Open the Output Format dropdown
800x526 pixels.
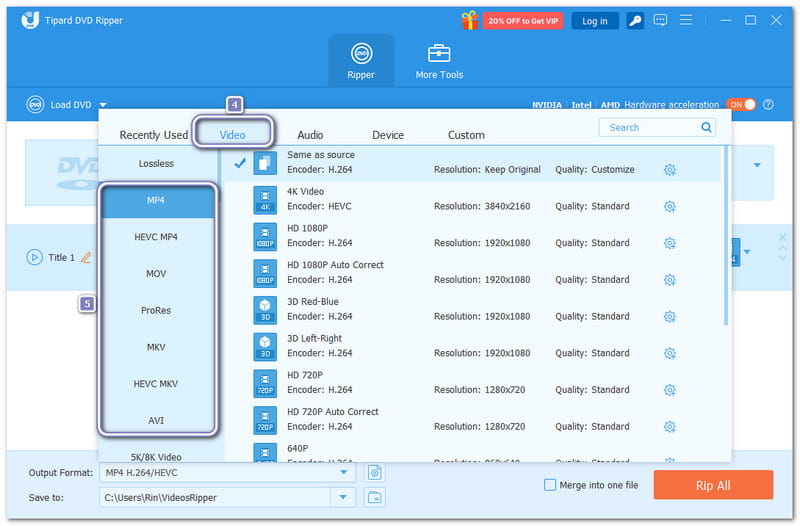(345, 472)
